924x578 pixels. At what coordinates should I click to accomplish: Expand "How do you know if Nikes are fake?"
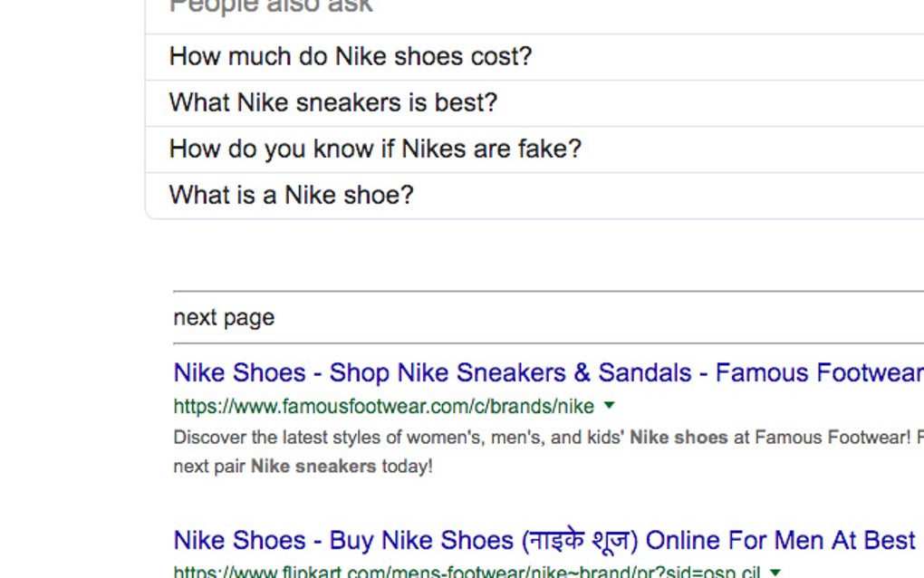[375, 149]
